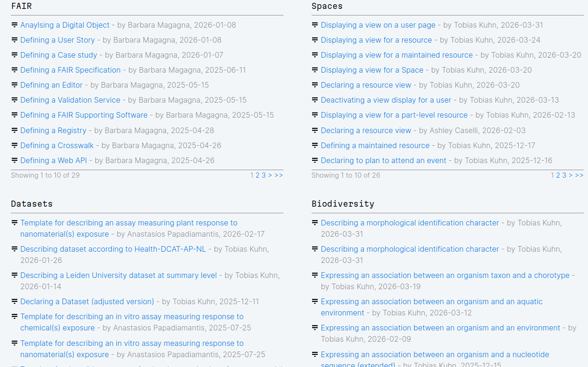Click the template icon next to Defining a Registry

[15, 131]
